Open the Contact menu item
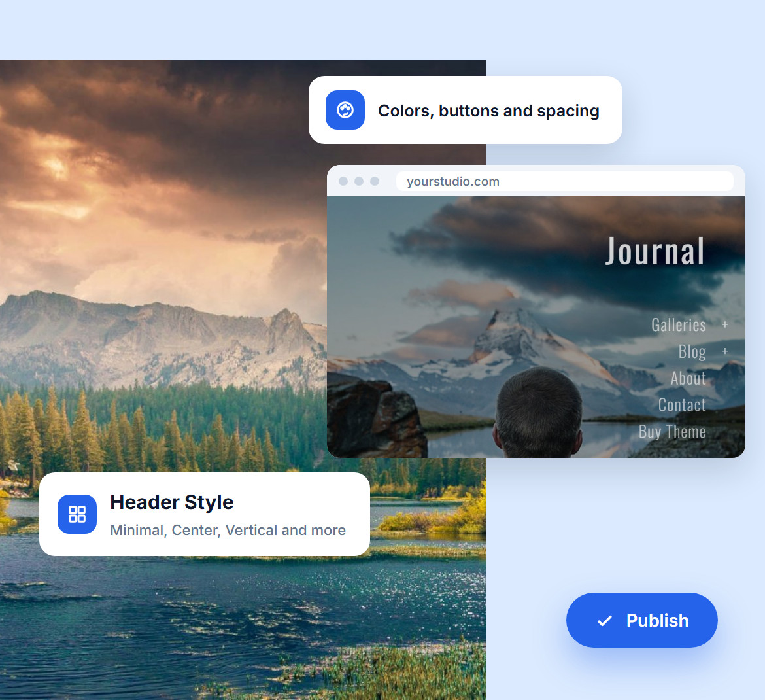Screen dimensions: 765x700 click(681, 405)
